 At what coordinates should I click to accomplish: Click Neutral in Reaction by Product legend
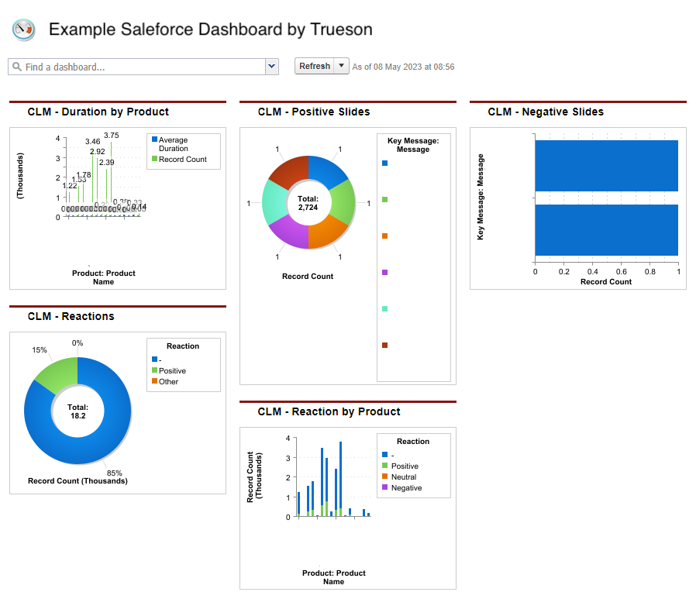click(x=404, y=477)
